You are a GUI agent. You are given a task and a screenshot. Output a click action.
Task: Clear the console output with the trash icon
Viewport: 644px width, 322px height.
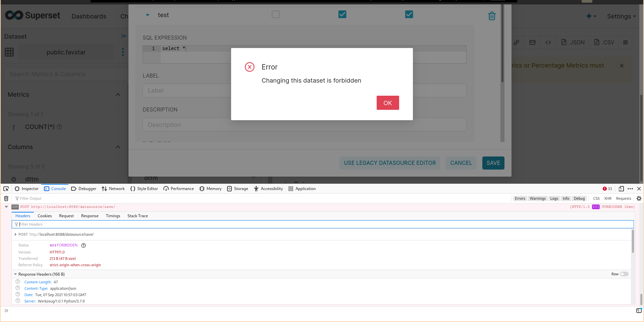(6, 198)
